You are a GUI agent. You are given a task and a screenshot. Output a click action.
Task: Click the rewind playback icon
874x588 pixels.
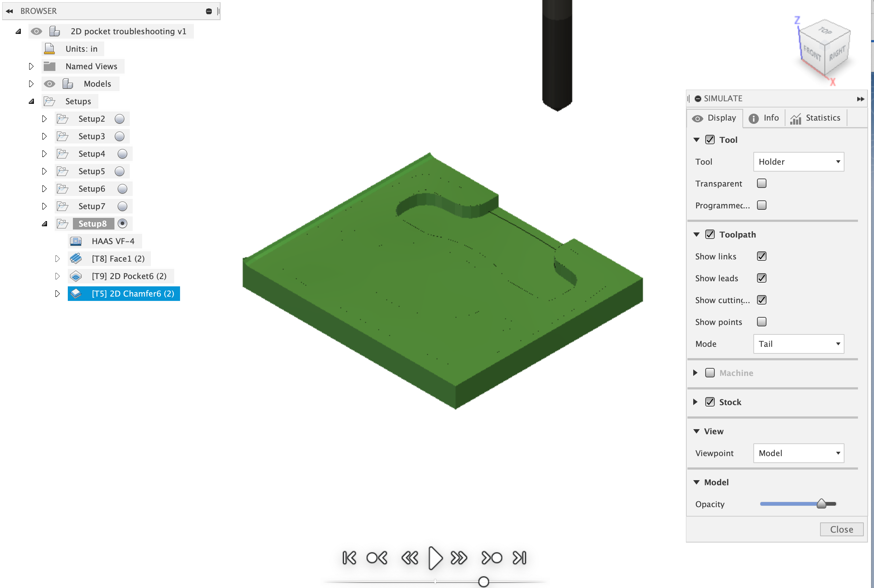point(410,558)
